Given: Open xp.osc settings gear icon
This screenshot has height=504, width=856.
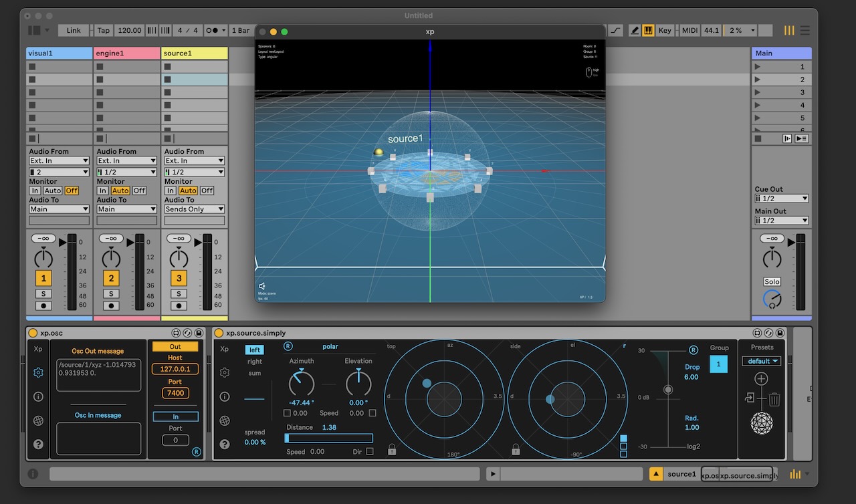Looking at the screenshot, I should tap(38, 373).
